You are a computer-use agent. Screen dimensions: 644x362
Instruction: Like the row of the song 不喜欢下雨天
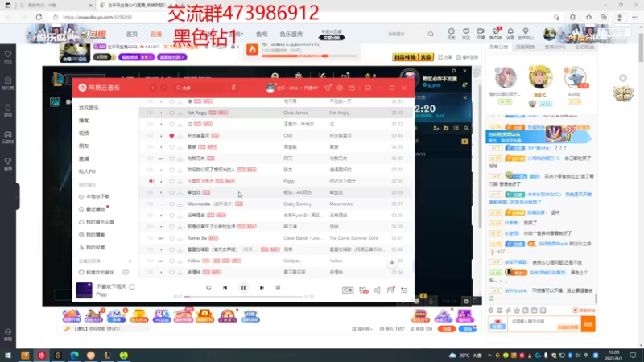171,181
